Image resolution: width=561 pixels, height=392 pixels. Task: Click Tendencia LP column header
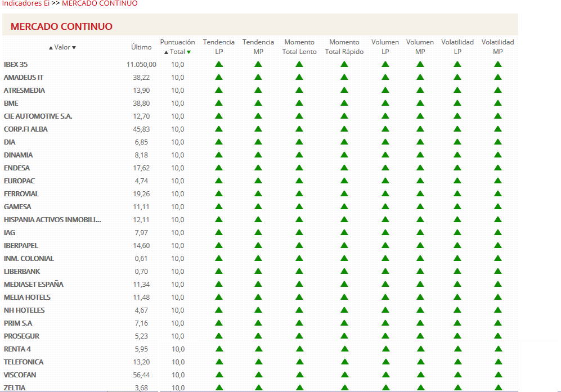(x=219, y=47)
